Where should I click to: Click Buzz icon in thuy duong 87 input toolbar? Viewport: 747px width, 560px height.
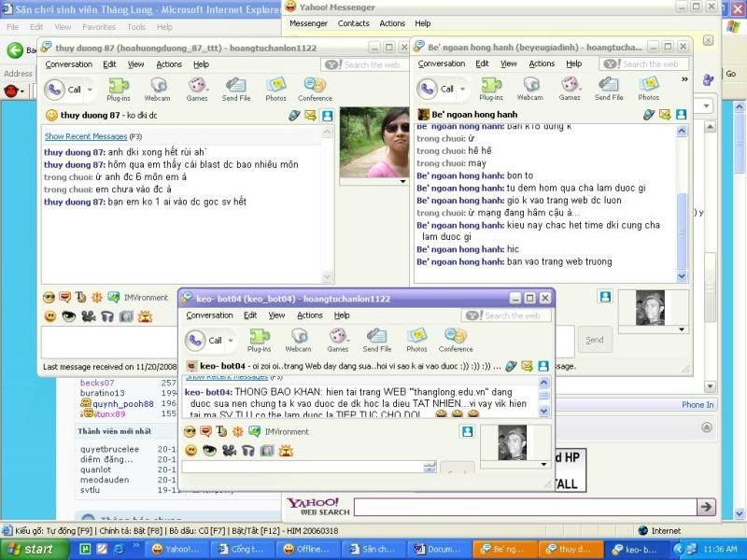(97, 298)
